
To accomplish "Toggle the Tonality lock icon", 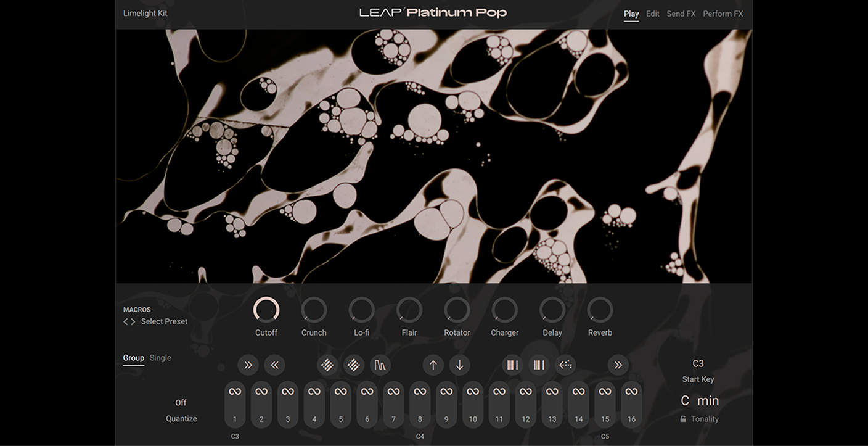I will (x=683, y=418).
